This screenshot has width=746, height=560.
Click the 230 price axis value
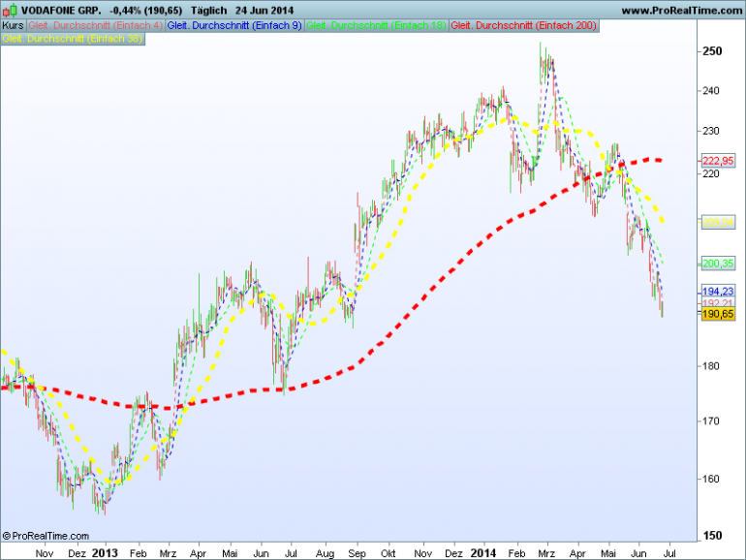click(711, 131)
